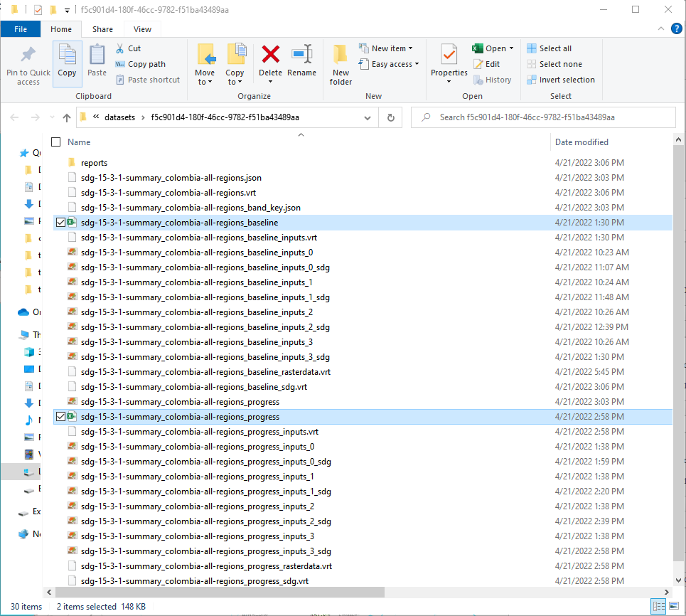This screenshot has height=616, width=686.
Task: Click the Pin to Quick access icon
Action: pos(28,55)
